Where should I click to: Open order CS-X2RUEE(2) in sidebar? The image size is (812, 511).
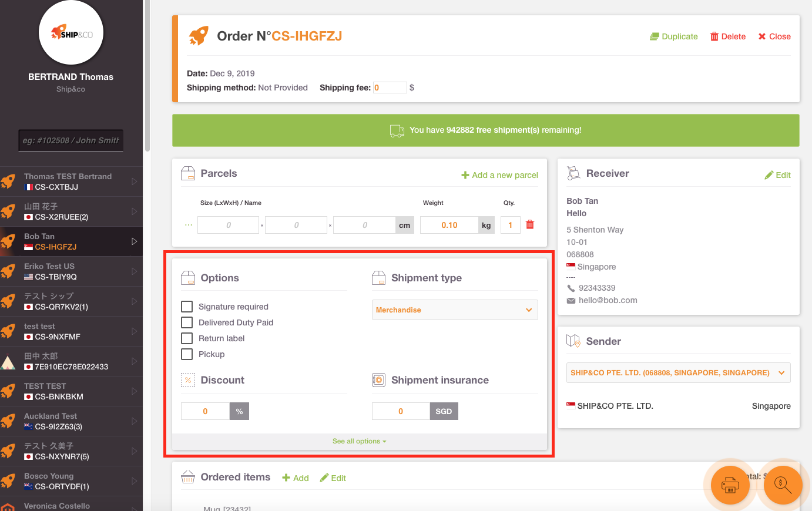[x=71, y=211]
